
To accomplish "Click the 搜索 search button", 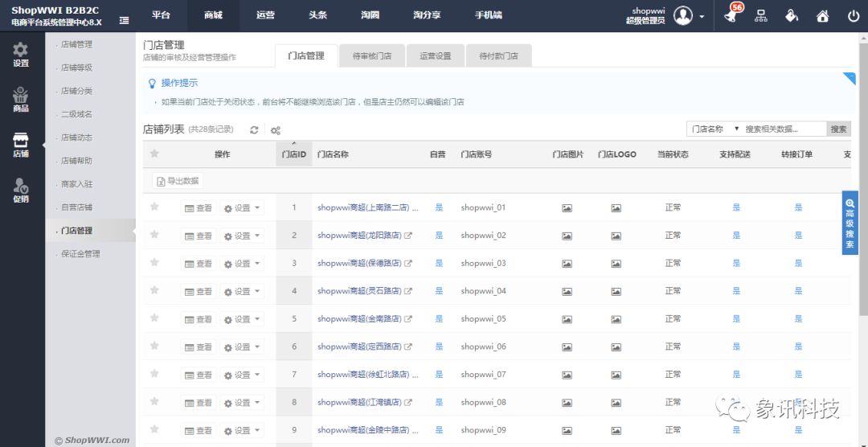I will point(838,129).
